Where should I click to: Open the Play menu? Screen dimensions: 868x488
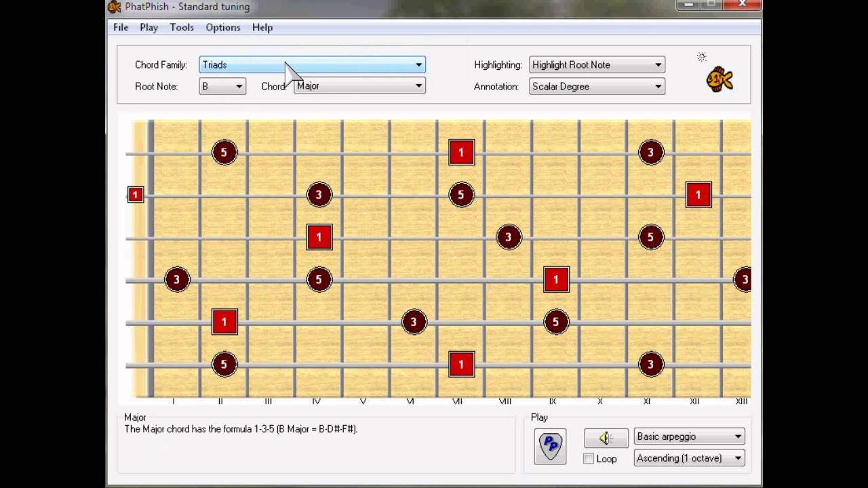tap(149, 27)
